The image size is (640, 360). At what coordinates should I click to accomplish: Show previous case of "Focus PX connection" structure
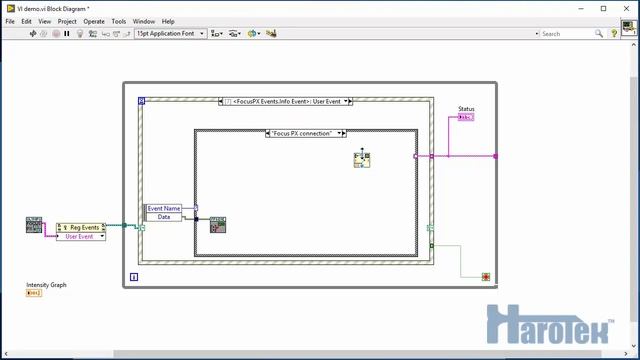point(267,133)
